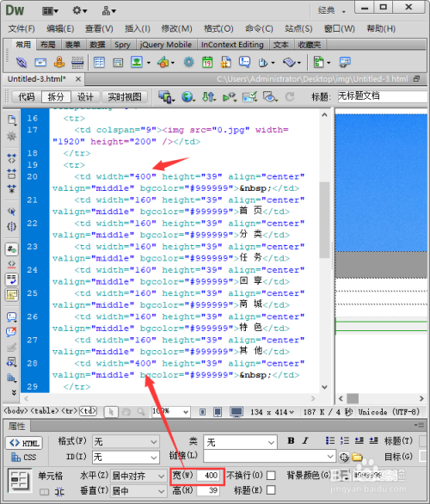Open the ID(I) dropdown

click(126, 457)
